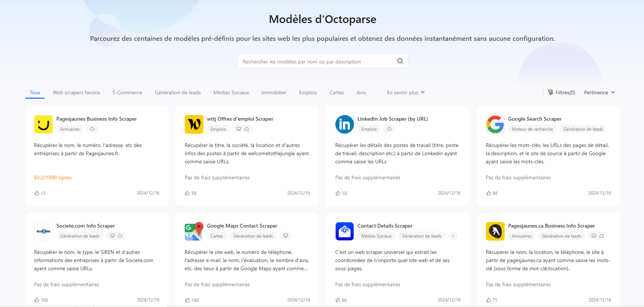Click Génération de leads tag on Google Search card
644x307 pixels.
pos(583,129)
